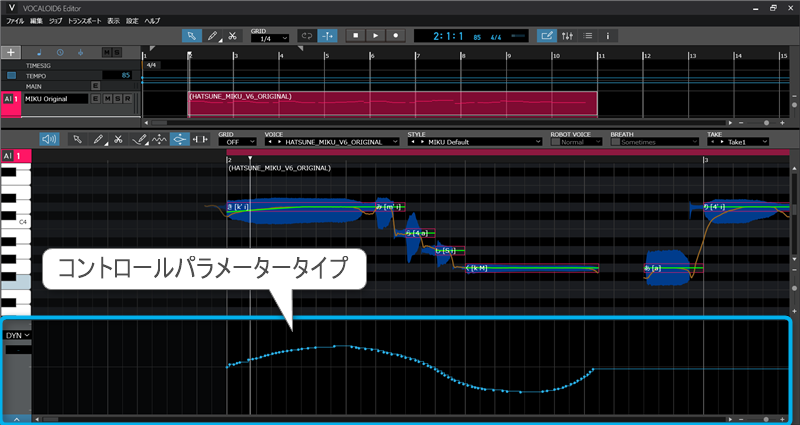Toggle loop playback button
800x425 pixels.
tap(307, 36)
